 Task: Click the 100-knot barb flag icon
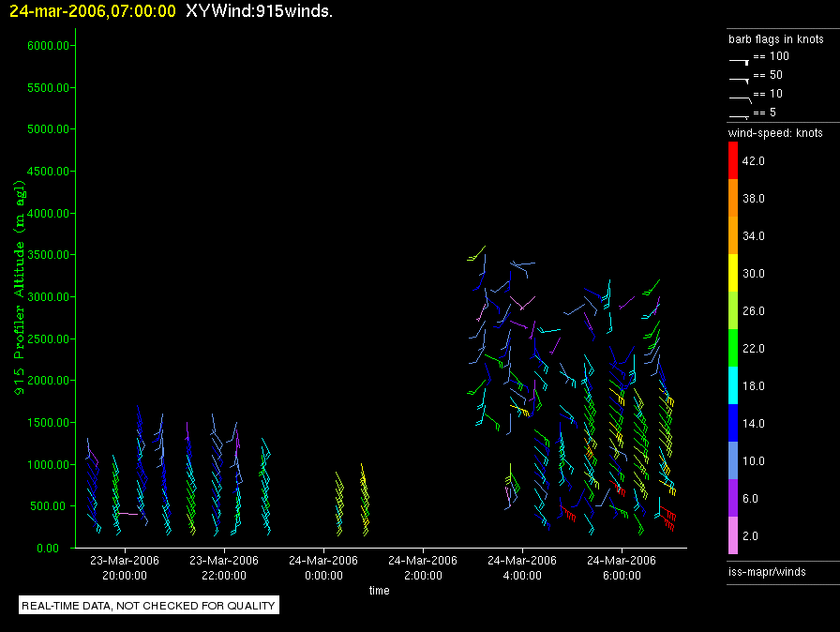(739, 59)
